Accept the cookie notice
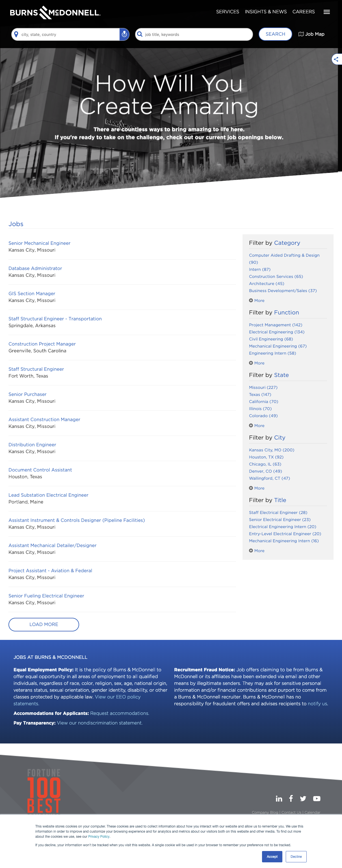Screen dimensions: 342x868 [x=272, y=857]
